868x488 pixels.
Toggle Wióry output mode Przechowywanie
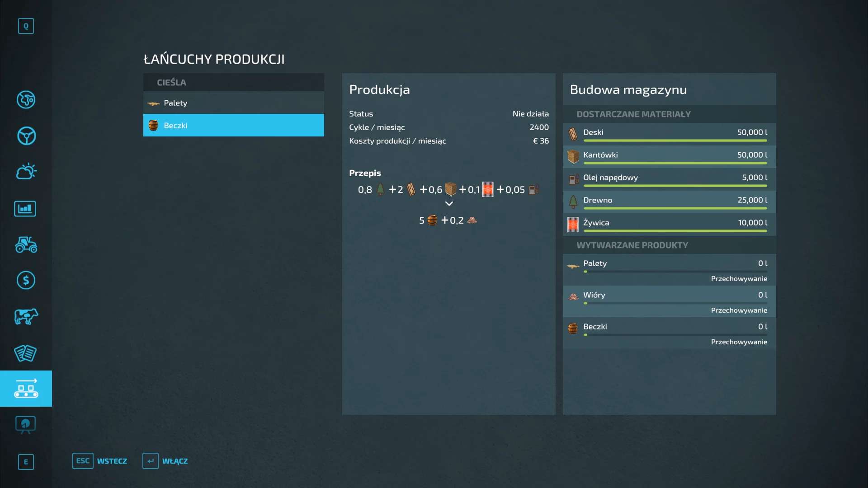point(739,310)
